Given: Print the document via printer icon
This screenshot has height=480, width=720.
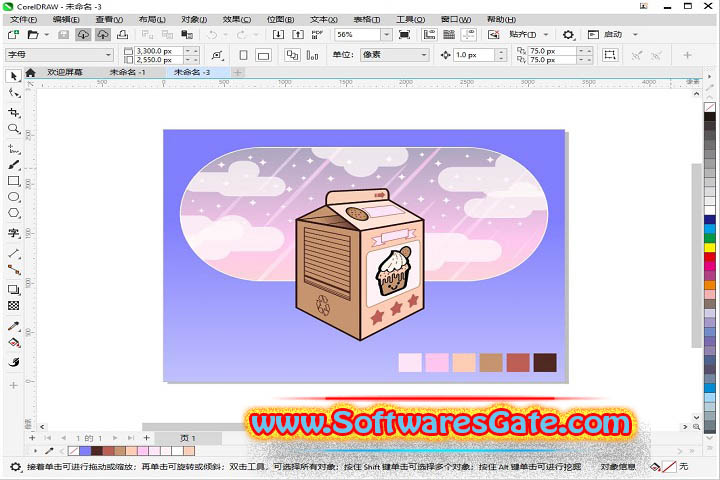Looking at the screenshot, I should click(x=123, y=34).
